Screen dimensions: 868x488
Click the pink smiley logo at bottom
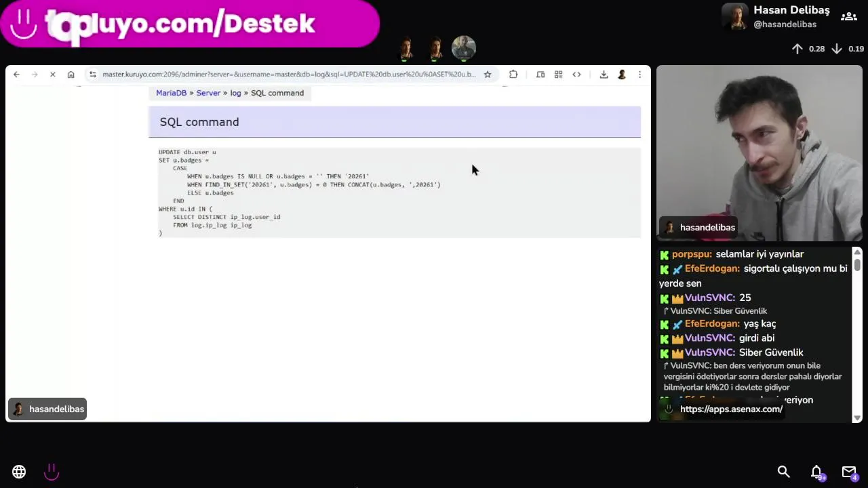[52, 472]
